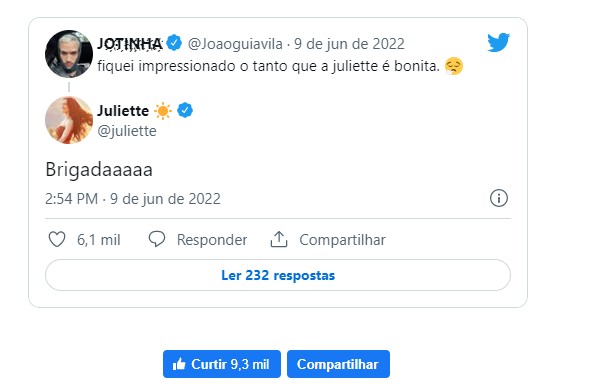Click the tweet's Compartilhar text label
Screen dimensions: 597x387
click(342, 240)
